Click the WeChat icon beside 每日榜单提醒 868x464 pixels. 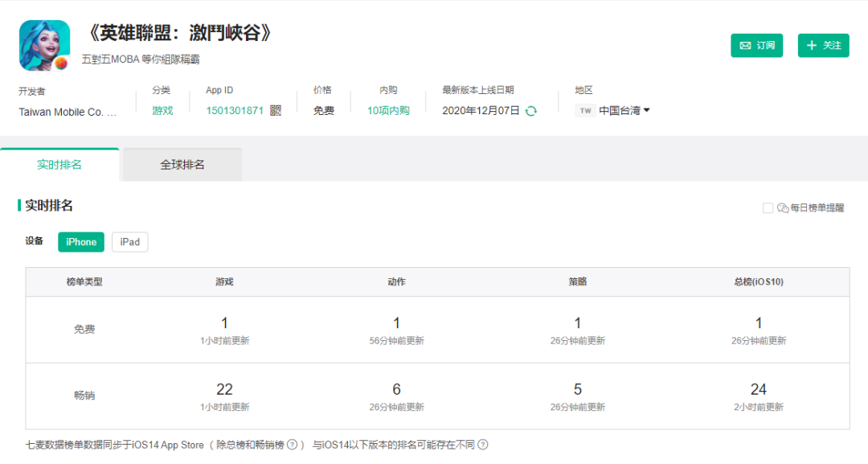[x=783, y=208]
